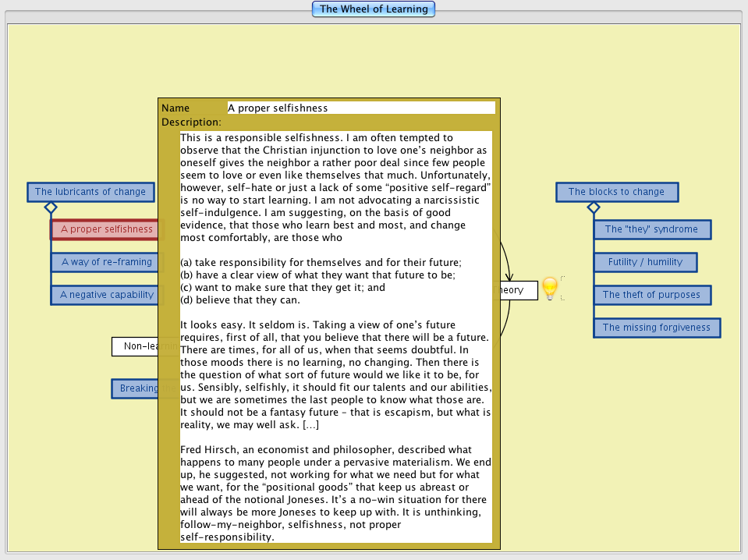This screenshot has height=560, width=748.
Task: Pick the A negative capability node
Action: 105,295
